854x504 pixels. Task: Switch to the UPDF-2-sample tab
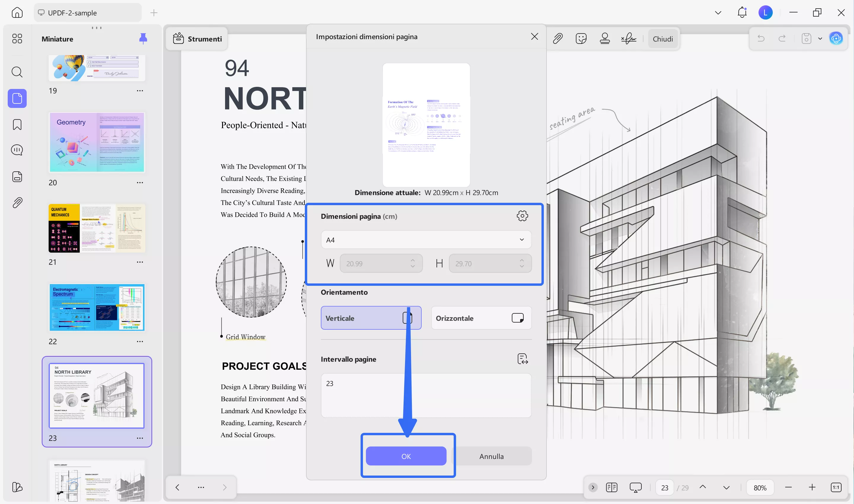pyautogui.click(x=87, y=13)
